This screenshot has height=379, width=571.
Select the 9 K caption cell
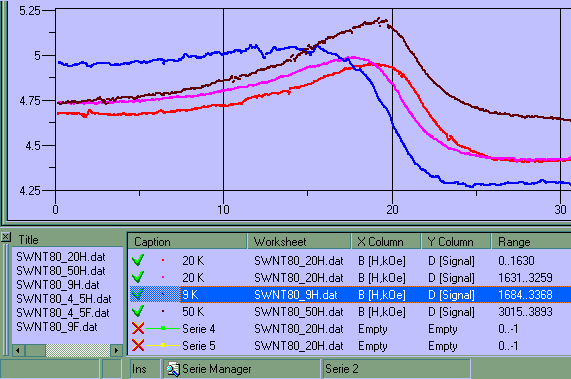click(x=190, y=295)
